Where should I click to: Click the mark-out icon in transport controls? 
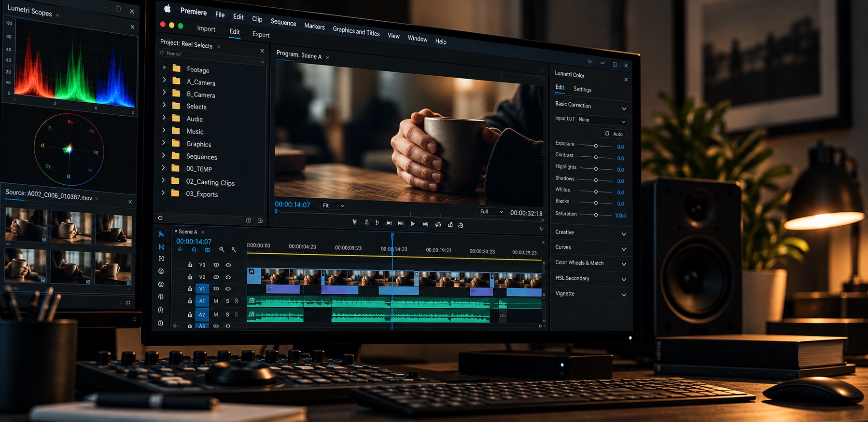[x=378, y=222]
